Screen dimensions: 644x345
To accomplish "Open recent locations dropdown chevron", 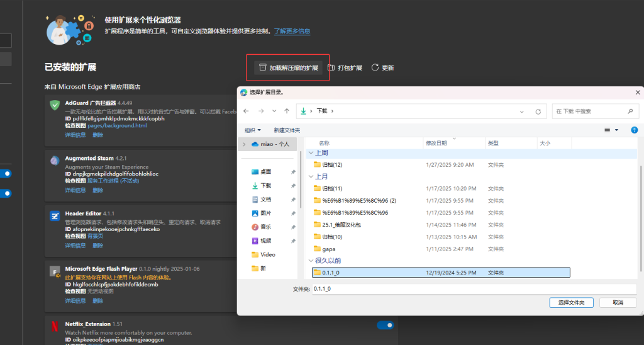I will click(274, 111).
